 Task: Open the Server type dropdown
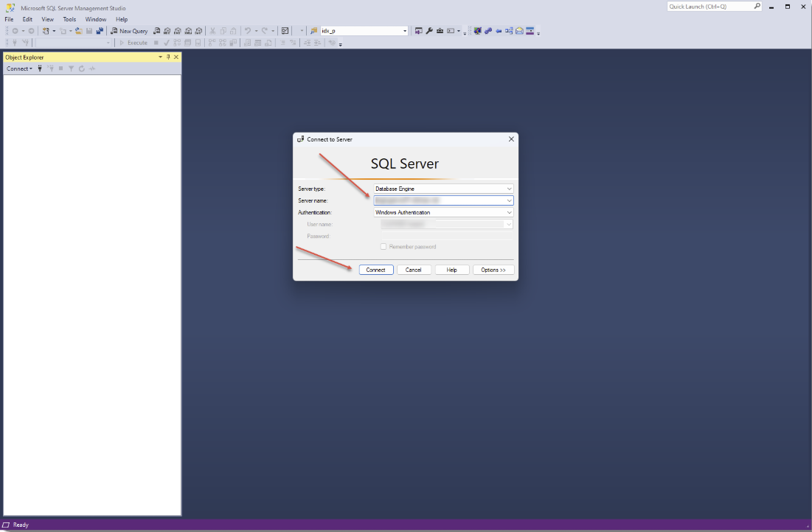tap(509, 189)
